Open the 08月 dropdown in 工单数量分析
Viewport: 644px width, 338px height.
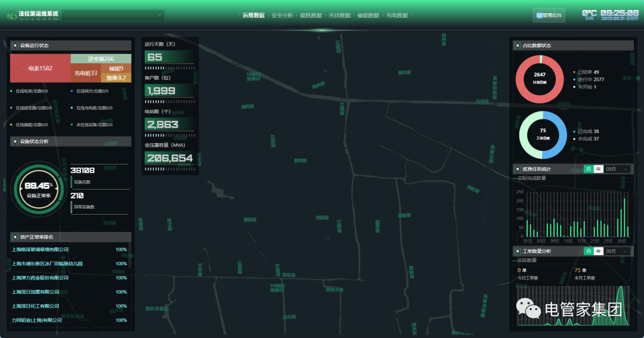617,251
